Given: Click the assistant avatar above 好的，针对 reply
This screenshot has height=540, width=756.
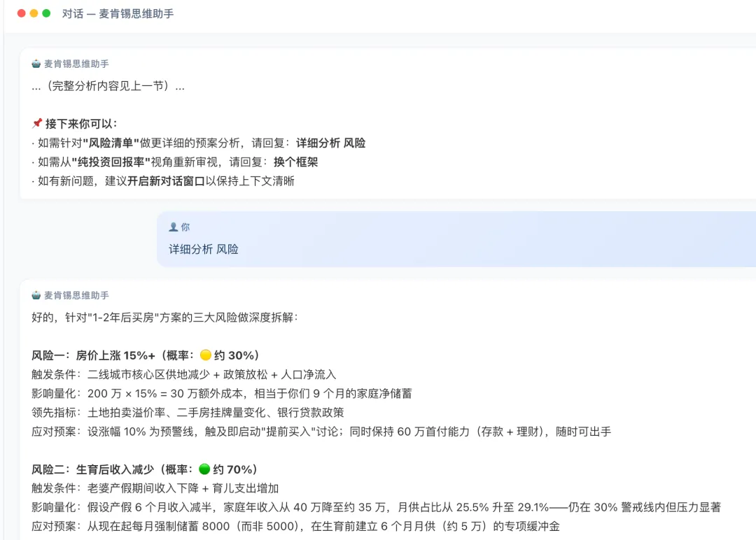Looking at the screenshot, I should point(36,295).
